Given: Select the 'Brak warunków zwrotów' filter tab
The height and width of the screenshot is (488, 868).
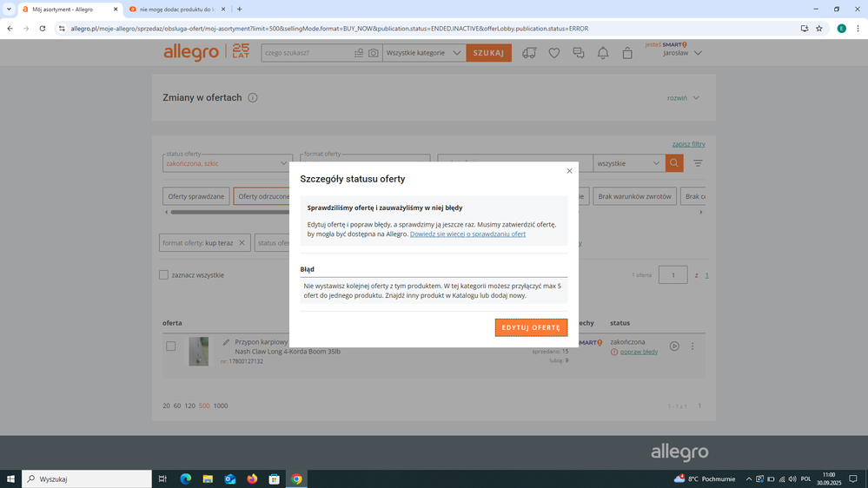Looking at the screenshot, I should point(634,196).
